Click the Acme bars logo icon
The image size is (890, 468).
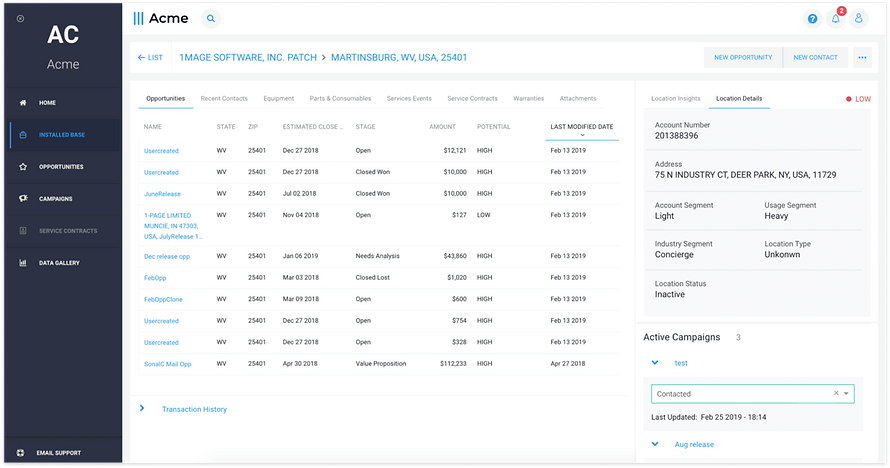[x=138, y=19]
